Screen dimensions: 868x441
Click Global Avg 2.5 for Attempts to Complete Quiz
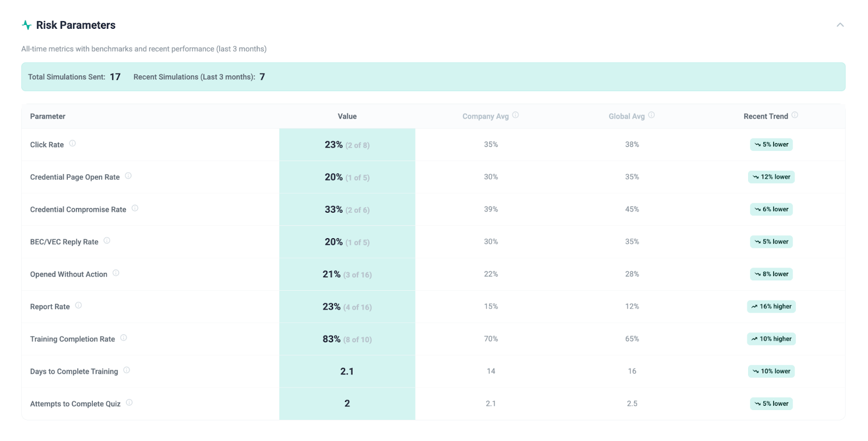click(632, 404)
